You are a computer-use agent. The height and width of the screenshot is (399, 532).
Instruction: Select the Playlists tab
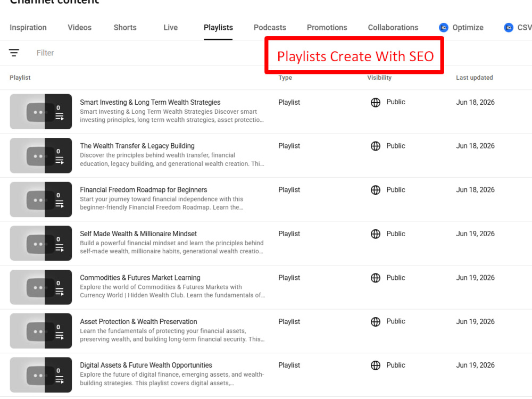[218, 28]
